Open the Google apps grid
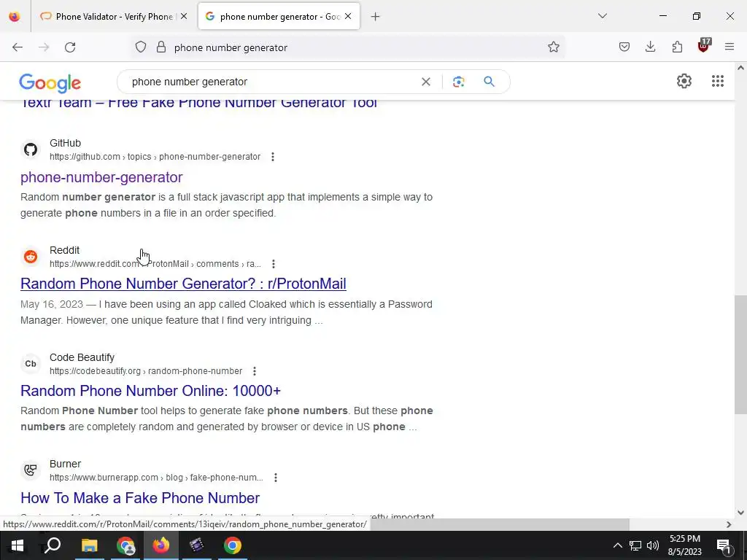 point(718,81)
